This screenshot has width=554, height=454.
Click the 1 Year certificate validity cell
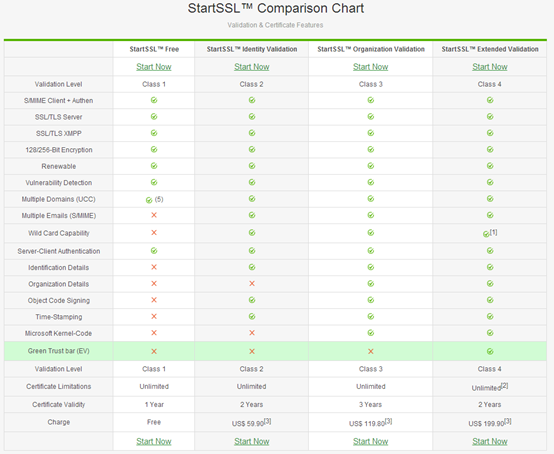pyautogui.click(x=154, y=405)
